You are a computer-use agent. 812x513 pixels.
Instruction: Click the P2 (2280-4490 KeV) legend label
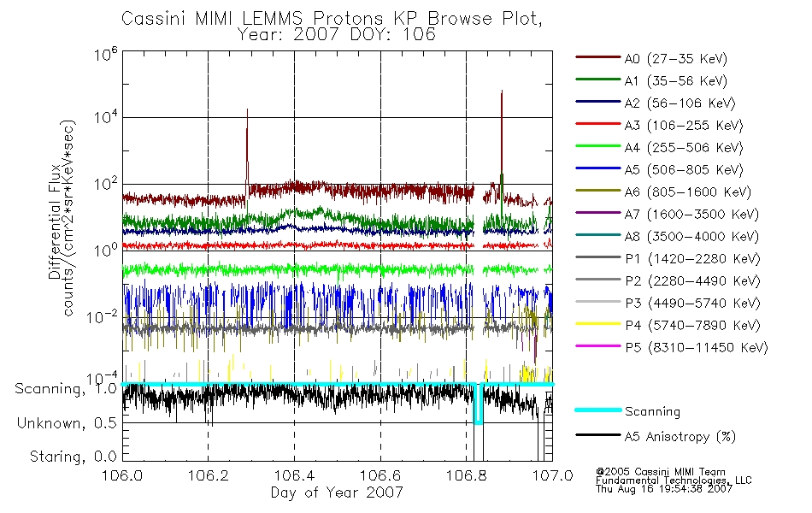pos(692,280)
